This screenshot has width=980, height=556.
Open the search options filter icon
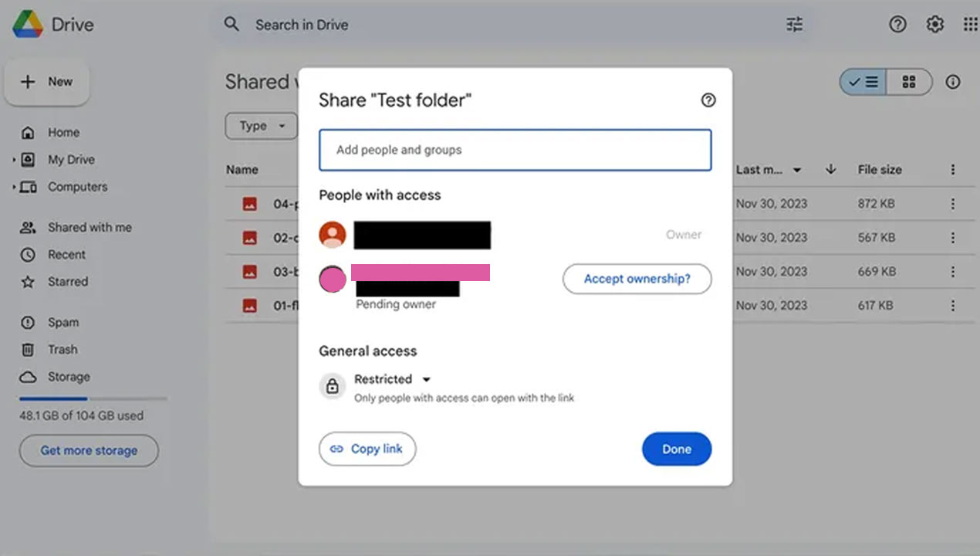pos(794,24)
